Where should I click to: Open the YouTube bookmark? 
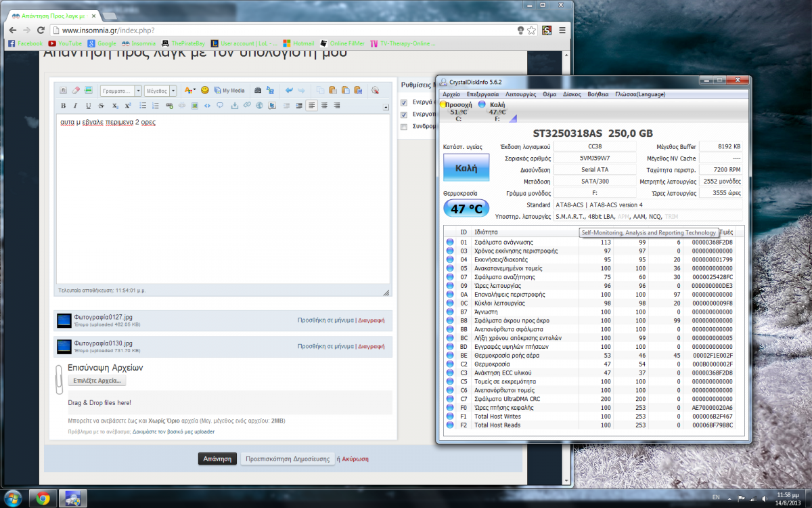coord(64,43)
